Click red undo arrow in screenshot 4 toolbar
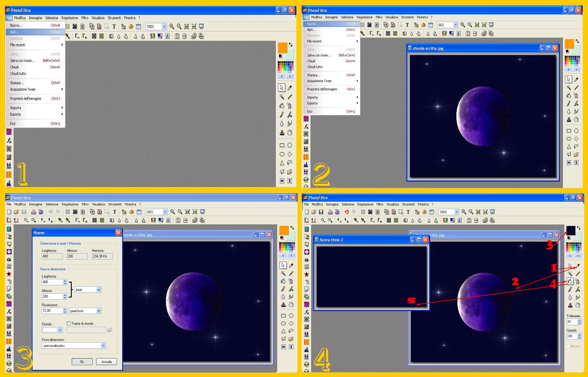 [x=347, y=212]
